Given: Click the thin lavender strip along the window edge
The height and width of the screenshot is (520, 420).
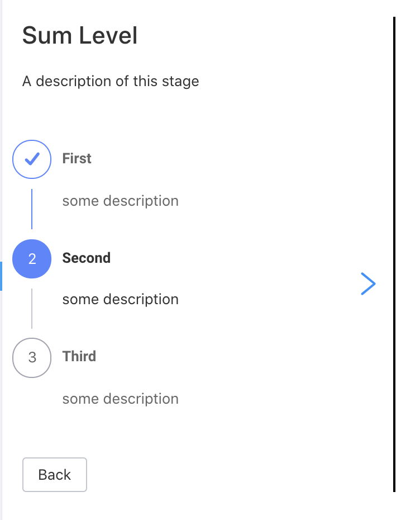Looking at the screenshot, I should pos(1,133).
